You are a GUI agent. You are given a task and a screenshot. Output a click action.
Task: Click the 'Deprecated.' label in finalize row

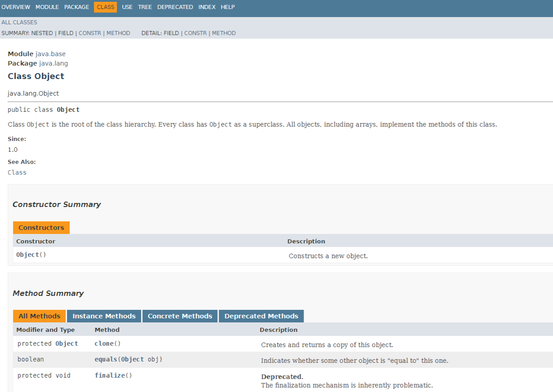click(282, 377)
